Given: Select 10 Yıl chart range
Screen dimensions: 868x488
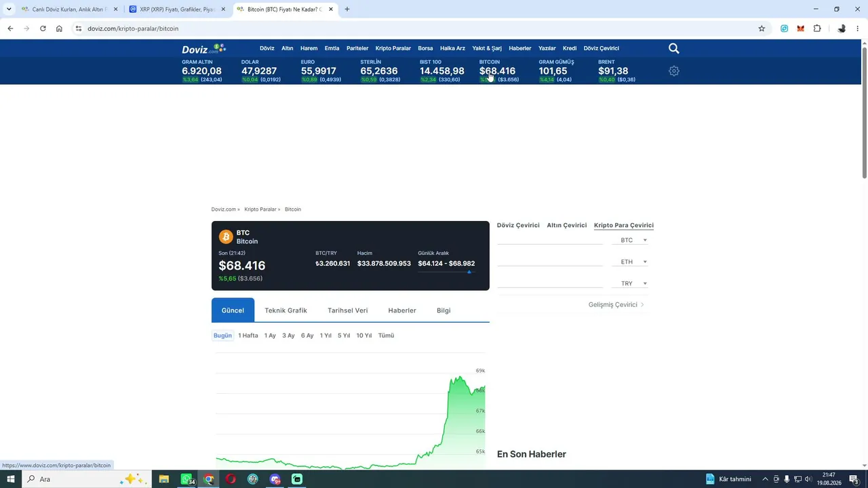Looking at the screenshot, I should pyautogui.click(x=364, y=335).
